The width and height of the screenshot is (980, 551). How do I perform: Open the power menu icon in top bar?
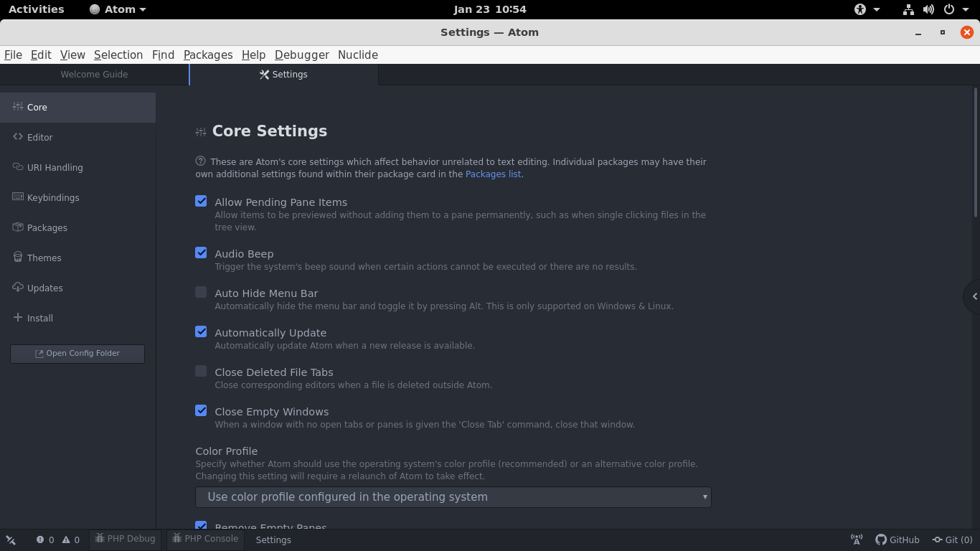click(948, 9)
